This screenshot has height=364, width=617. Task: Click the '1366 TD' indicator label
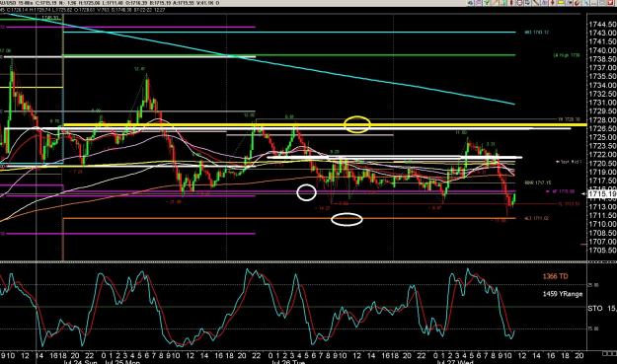pyautogui.click(x=555, y=276)
